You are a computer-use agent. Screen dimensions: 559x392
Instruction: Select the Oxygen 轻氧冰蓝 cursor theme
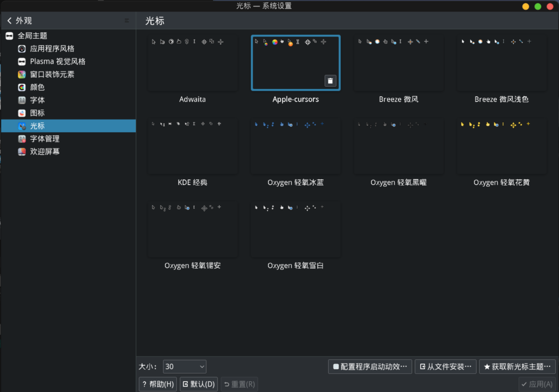click(x=295, y=146)
